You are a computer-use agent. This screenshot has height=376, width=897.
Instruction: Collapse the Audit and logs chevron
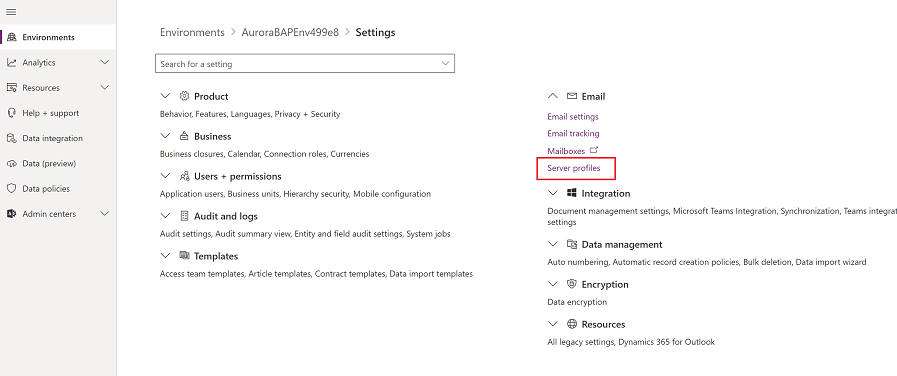(x=165, y=216)
